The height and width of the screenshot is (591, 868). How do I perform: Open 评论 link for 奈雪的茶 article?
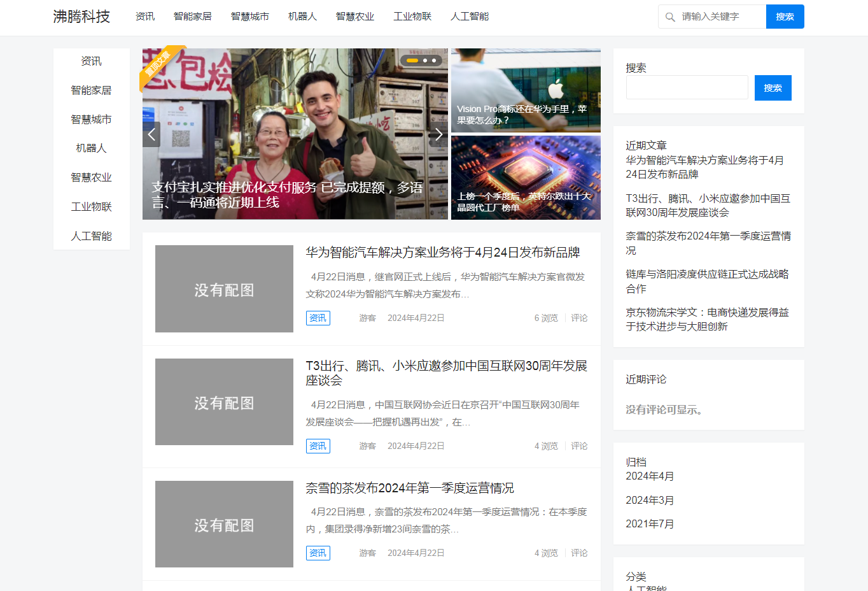[x=579, y=553]
